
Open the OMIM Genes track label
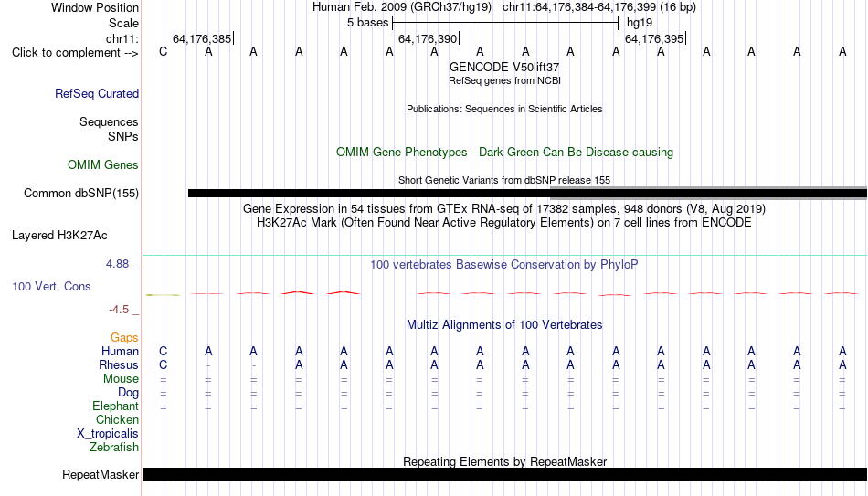pos(103,165)
